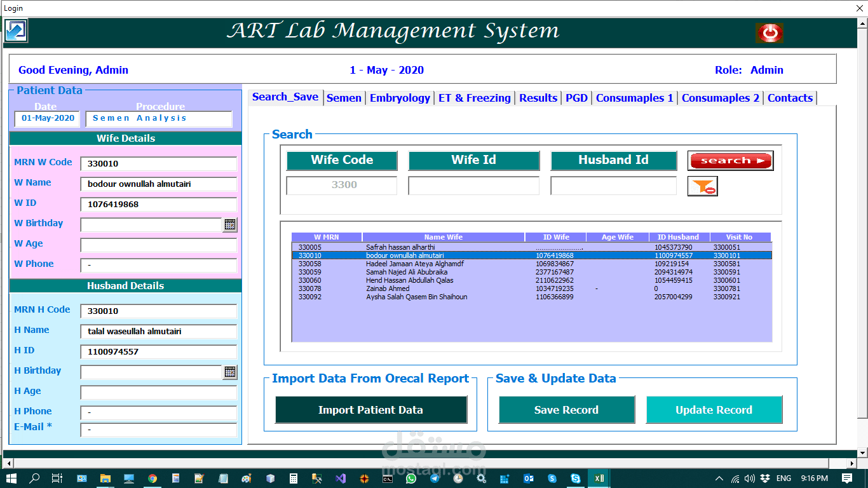Switch to the Embryology tab

click(x=400, y=98)
